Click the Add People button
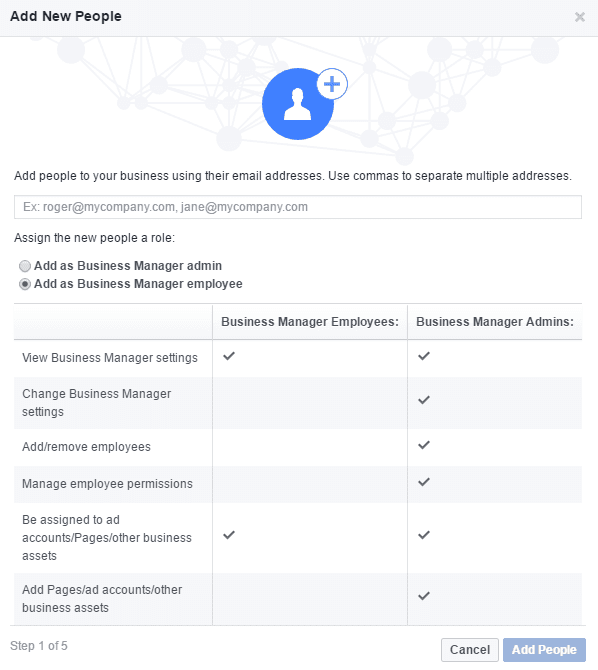598x670 pixels. pos(545,650)
